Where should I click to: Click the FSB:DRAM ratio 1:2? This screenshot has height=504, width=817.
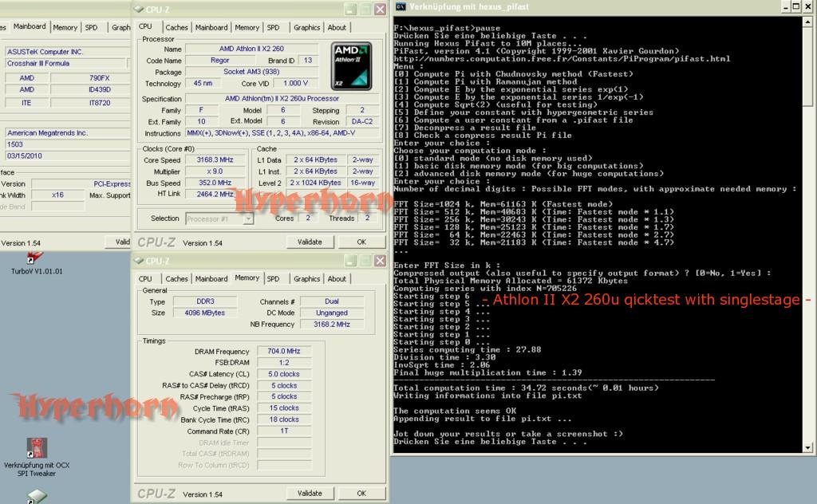tap(284, 362)
